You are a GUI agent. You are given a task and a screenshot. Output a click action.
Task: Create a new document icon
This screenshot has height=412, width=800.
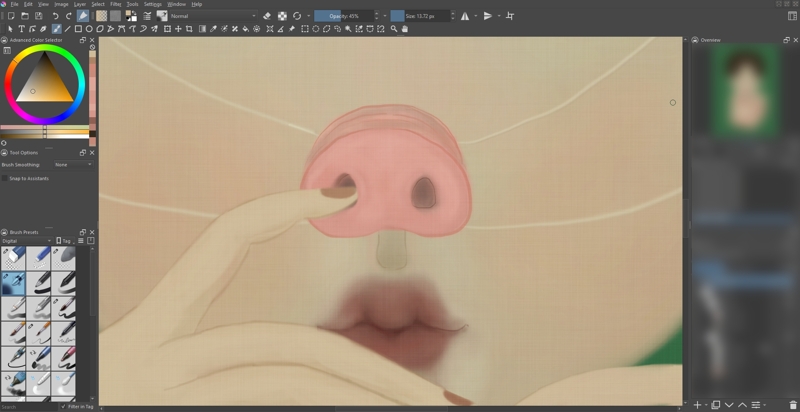[x=11, y=16]
